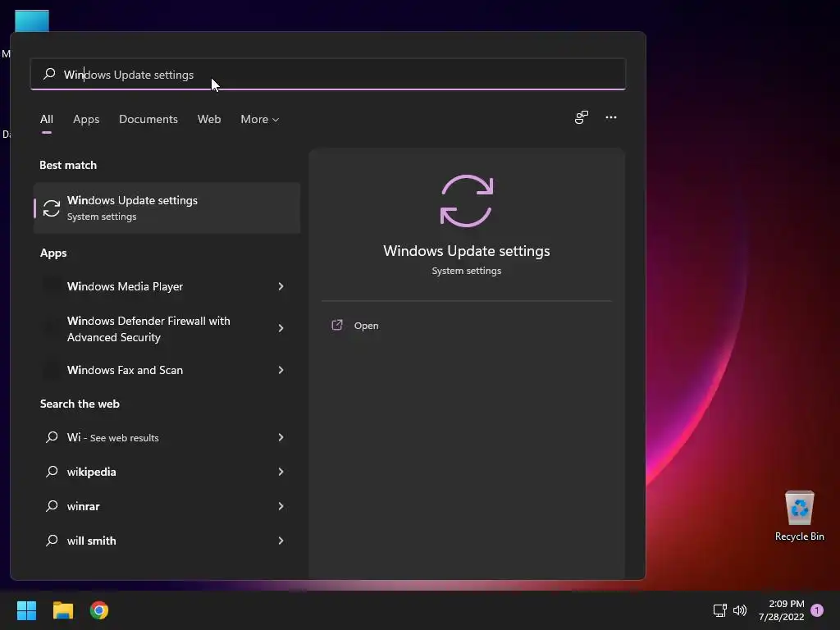Switch to the All tab
The width and height of the screenshot is (840, 630).
[47, 119]
